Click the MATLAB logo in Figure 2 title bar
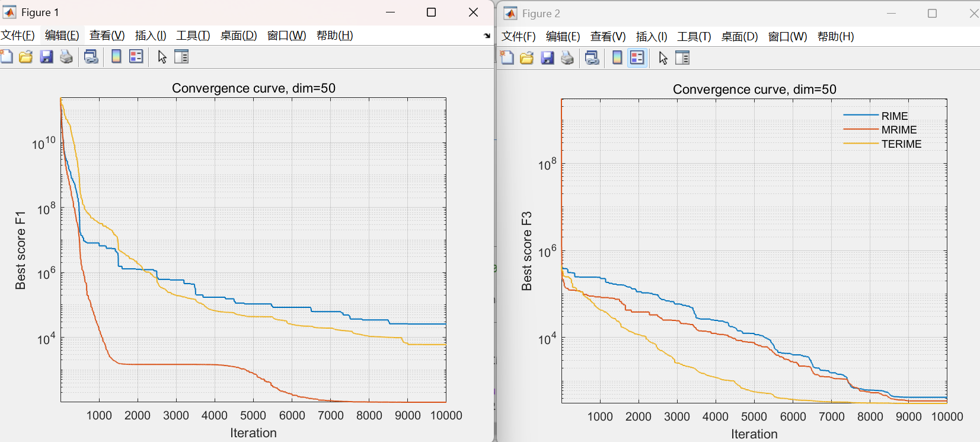Viewport: 980px width, 442px height. click(x=510, y=14)
